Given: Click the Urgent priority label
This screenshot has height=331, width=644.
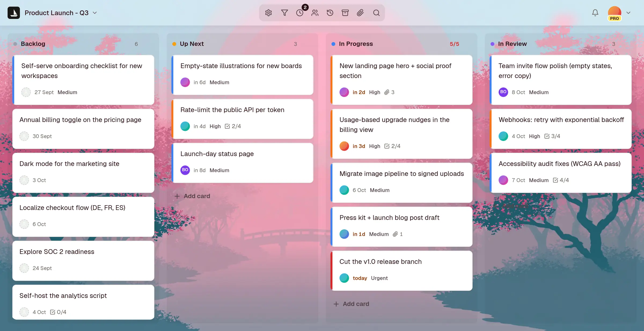Looking at the screenshot, I should [x=379, y=278].
